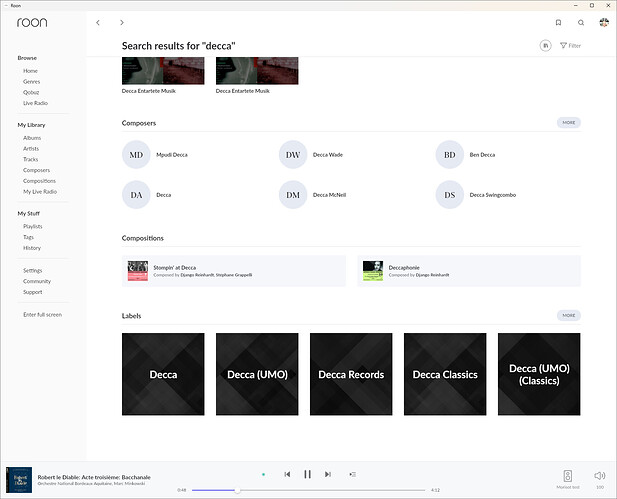Click Decca Swingcombo composer name
The image size is (617, 499).
point(493,195)
